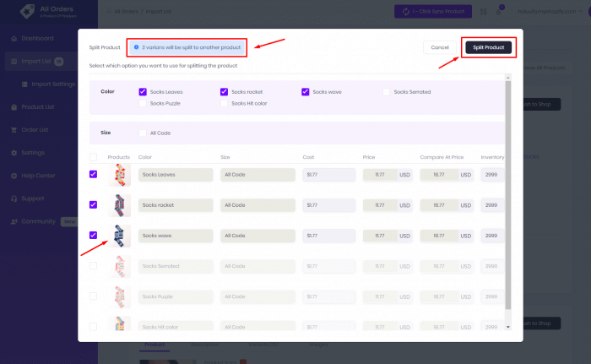Go to Order List in sidebar
591x364 pixels.
(x=35, y=130)
